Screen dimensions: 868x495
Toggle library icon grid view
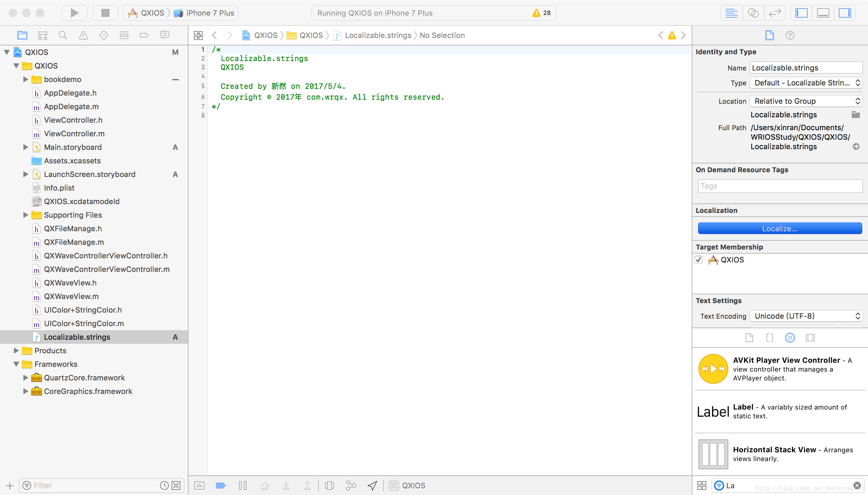(702, 486)
